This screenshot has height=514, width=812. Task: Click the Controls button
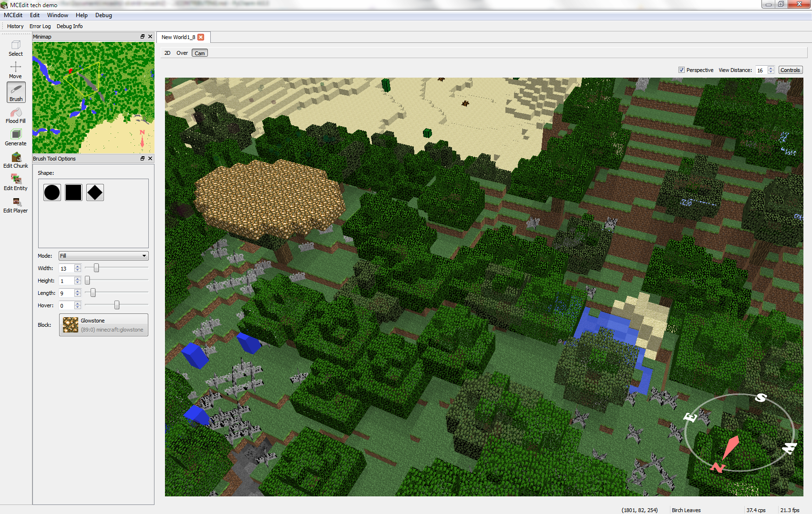click(790, 70)
